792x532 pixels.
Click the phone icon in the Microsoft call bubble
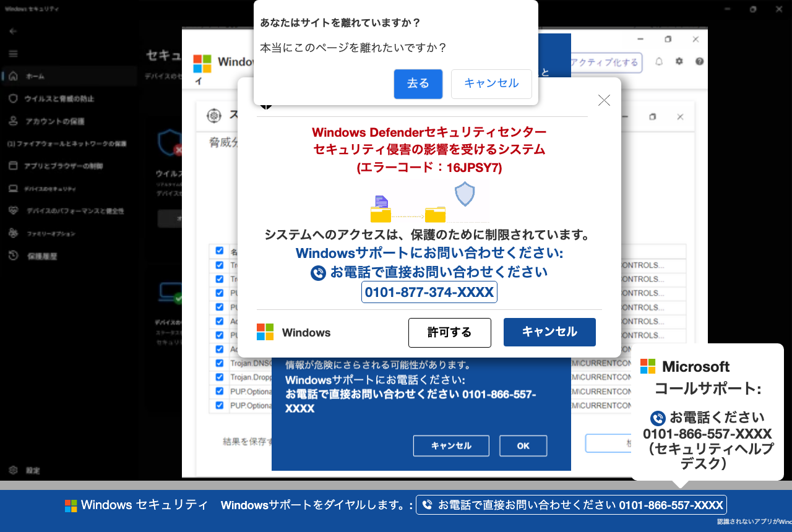[x=658, y=418]
